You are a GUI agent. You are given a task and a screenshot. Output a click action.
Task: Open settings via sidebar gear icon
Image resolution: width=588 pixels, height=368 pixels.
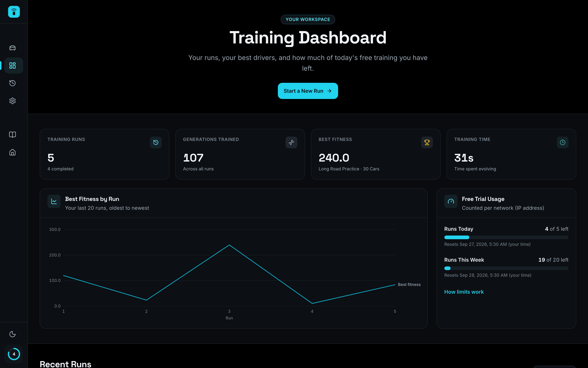(12, 101)
